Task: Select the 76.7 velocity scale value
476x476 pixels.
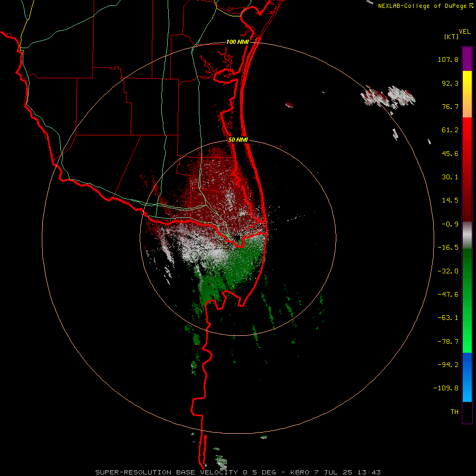Action: pyautogui.click(x=450, y=106)
